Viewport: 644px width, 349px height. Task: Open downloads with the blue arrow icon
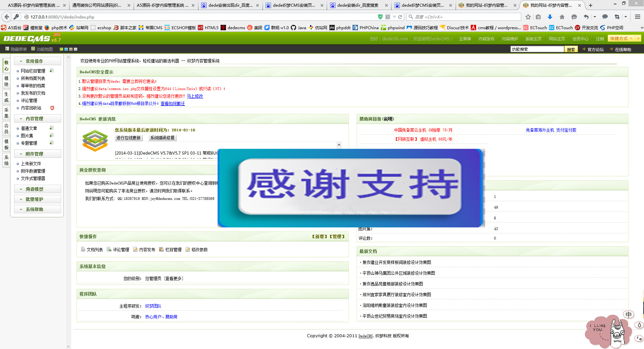[x=550, y=17]
